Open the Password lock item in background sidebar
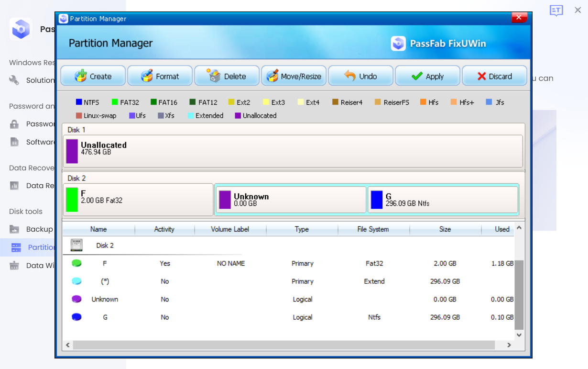588x369 pixels. pyautogui.click(x=32, y=124)
